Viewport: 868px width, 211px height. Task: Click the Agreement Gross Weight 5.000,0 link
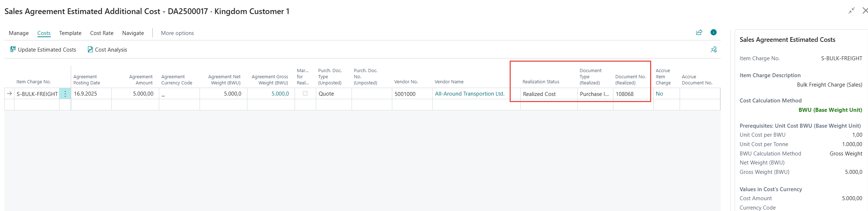tap(280, 94)
